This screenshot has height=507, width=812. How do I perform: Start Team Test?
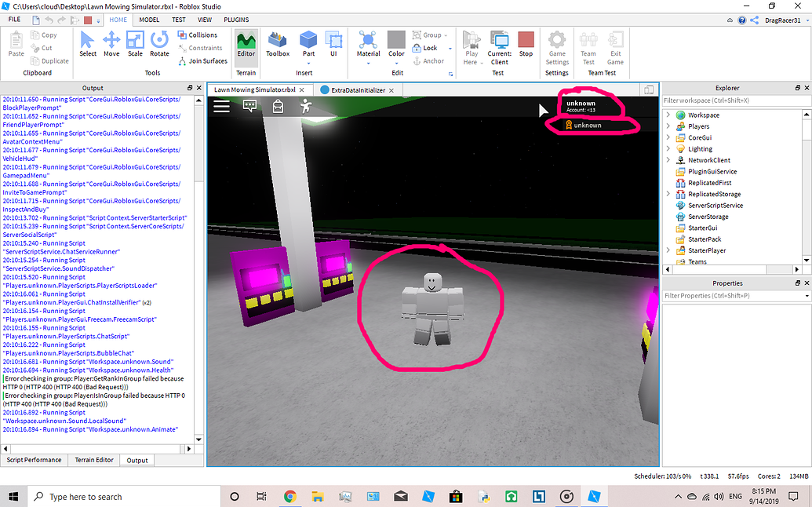(588, 48)
